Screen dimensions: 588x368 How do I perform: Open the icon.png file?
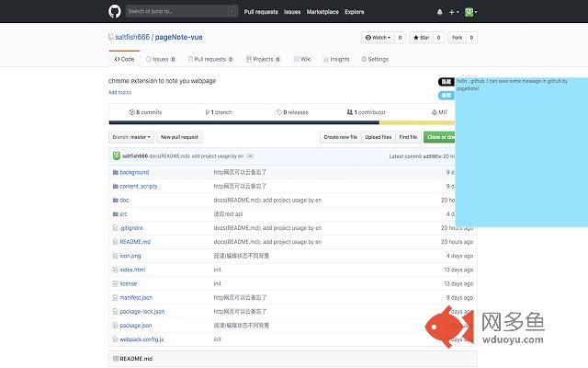click(x=130, y=256)
